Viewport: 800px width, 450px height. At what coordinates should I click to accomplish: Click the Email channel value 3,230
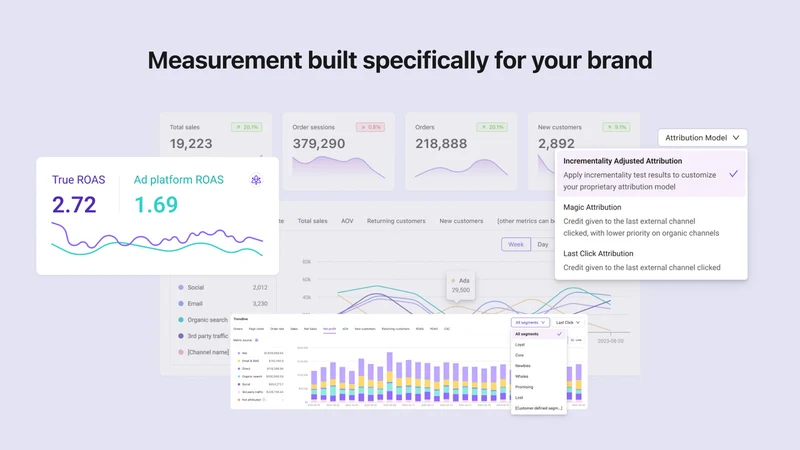click(260, 304)
